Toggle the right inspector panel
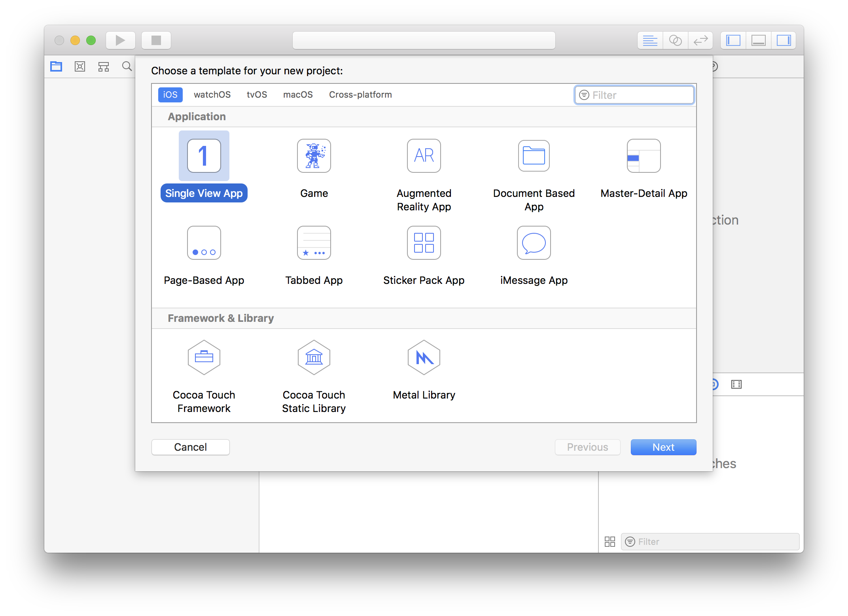This screenshot has height=616, width=848. [x=784, y=40]
